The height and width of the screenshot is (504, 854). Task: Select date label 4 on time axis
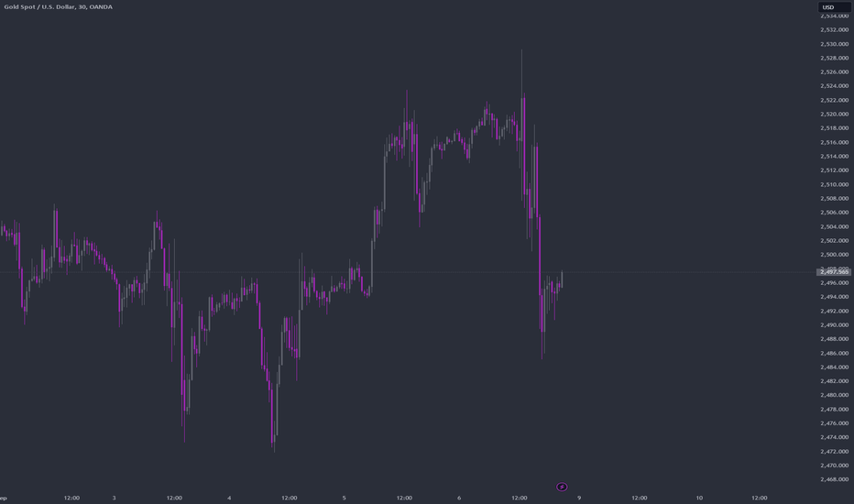(229, 498)
